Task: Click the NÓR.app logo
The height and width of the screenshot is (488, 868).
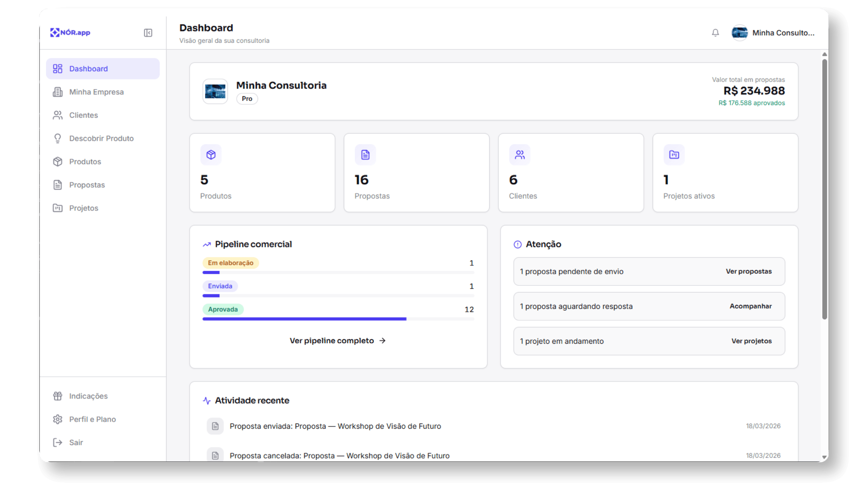Action: (x=71, y=33)
